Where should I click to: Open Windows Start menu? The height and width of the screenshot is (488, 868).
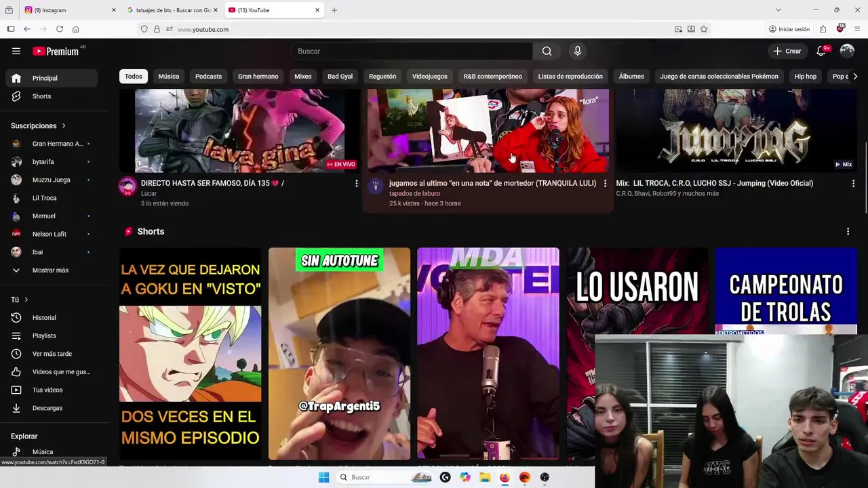tap(324, 477)
